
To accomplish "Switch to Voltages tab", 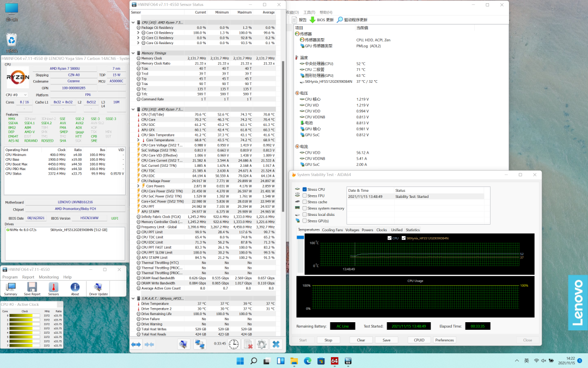I will click(x=352, y=230).
